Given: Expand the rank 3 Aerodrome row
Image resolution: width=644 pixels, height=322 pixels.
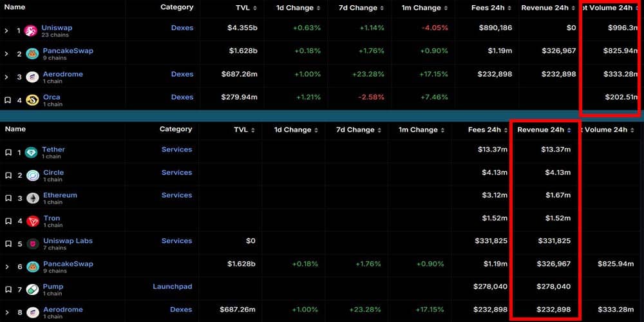Looking at the screenshot, I should (6, 77).
